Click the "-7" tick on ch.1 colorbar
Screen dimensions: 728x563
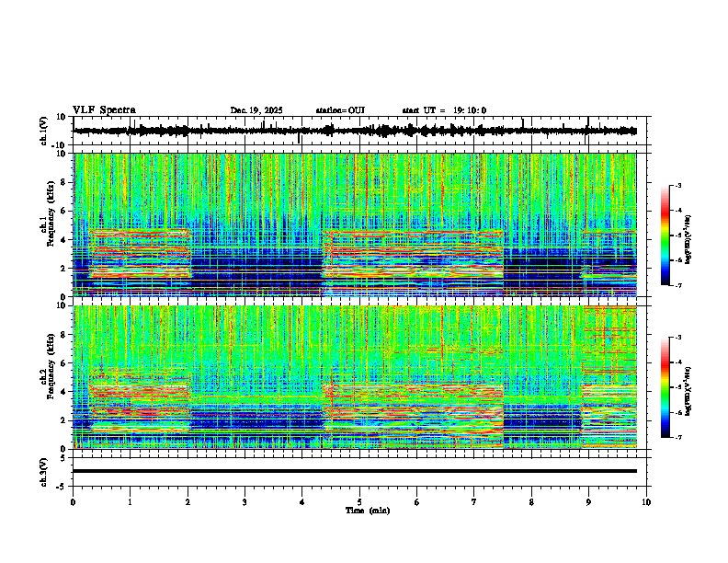[x=677, y=285]
